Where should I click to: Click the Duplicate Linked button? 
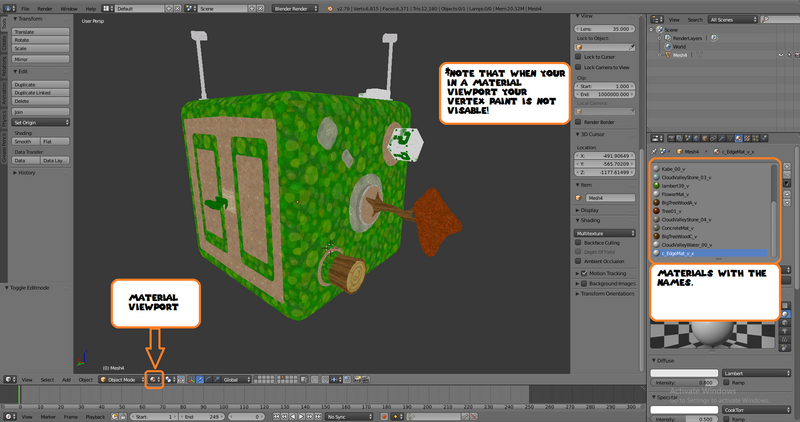(x=40, y=93)
